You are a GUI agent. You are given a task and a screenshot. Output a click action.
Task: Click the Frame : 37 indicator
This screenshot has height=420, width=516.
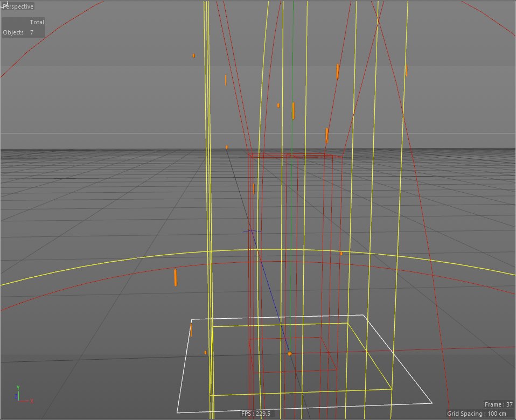pos(499,404)
